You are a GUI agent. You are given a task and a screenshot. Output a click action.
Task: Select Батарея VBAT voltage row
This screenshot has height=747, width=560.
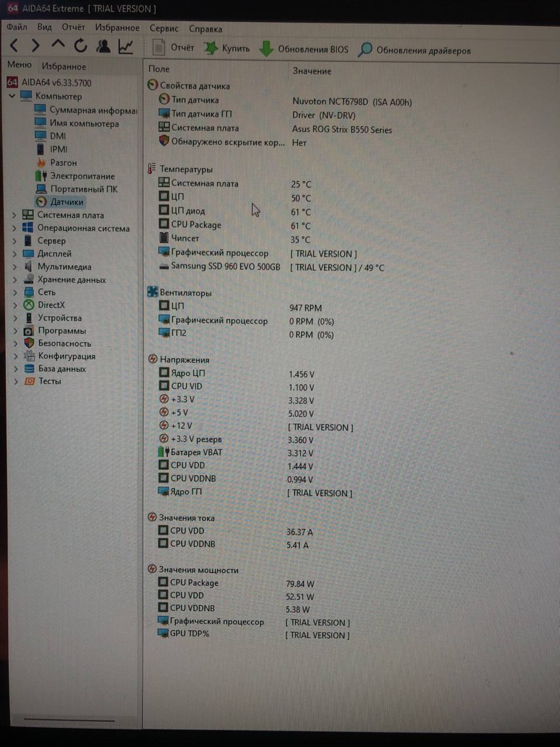click(236, 452)
